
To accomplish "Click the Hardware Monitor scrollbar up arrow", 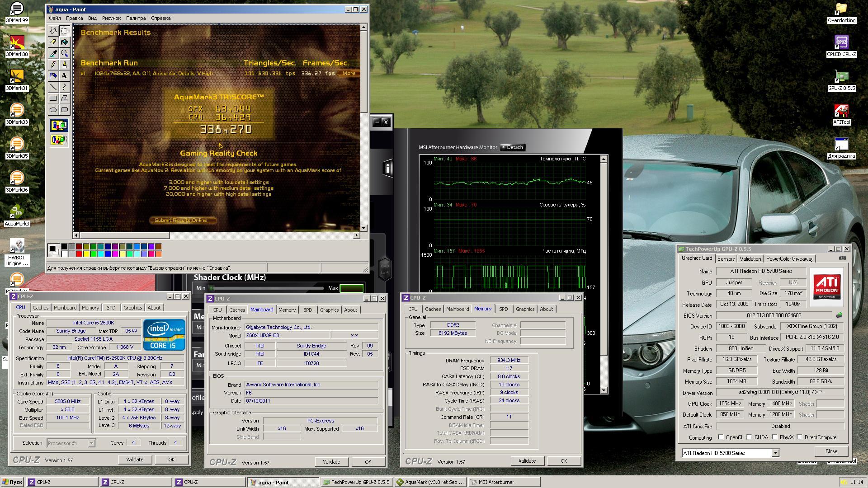I will [x=604, y=159].
